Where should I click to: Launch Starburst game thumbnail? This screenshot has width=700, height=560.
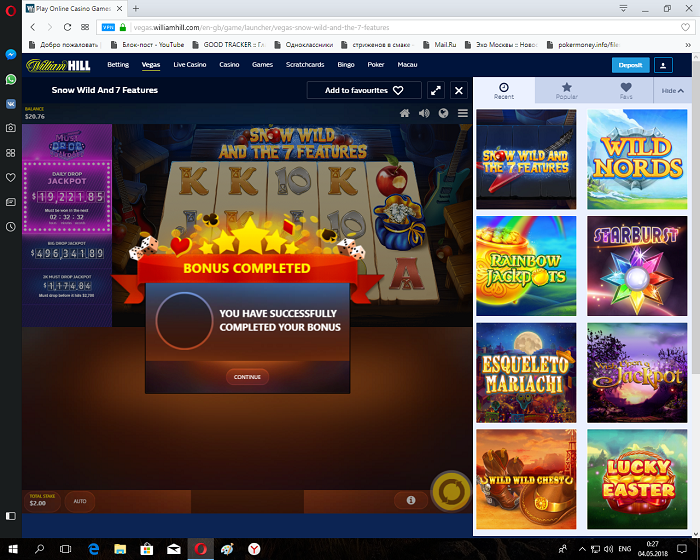point(637,266)
